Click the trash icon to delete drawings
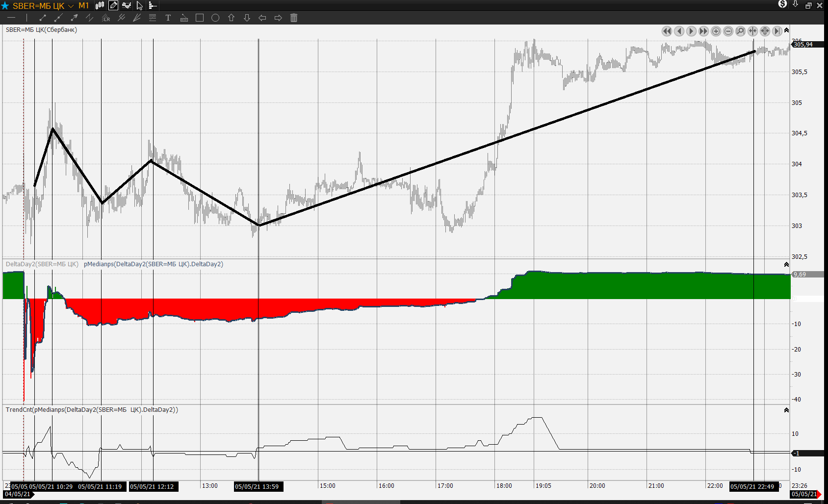Viewport: 828px width, 504px height. point(294,18)
